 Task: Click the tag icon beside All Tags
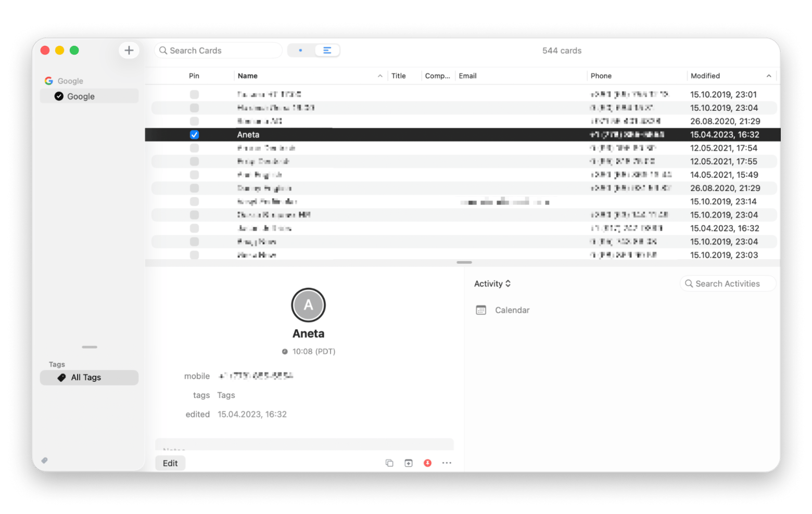61,378
